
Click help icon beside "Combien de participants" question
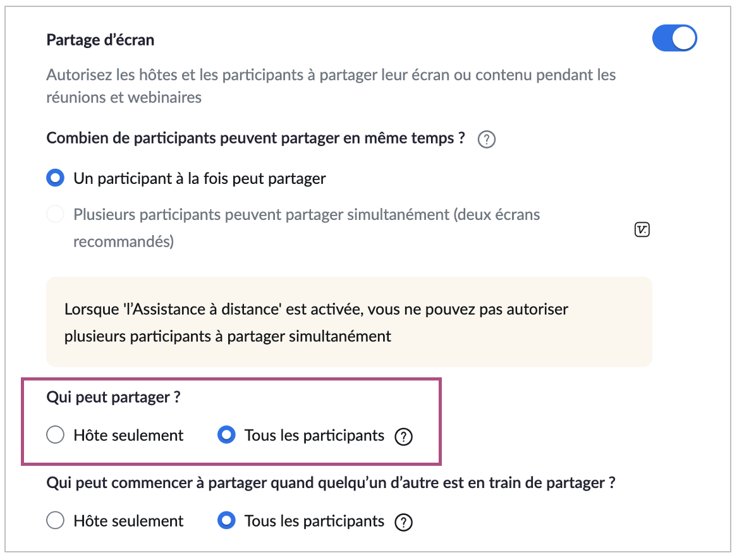(486, 140)
